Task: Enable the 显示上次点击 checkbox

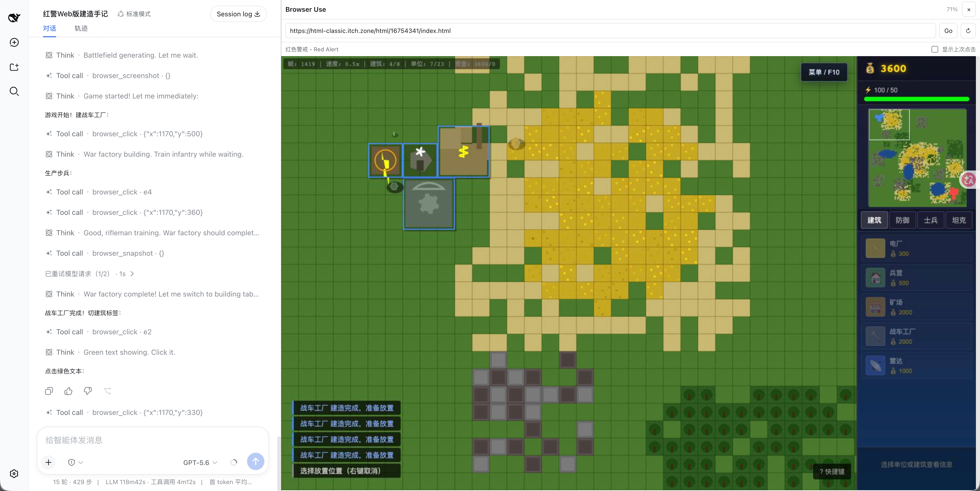Action: pos(935,50)
